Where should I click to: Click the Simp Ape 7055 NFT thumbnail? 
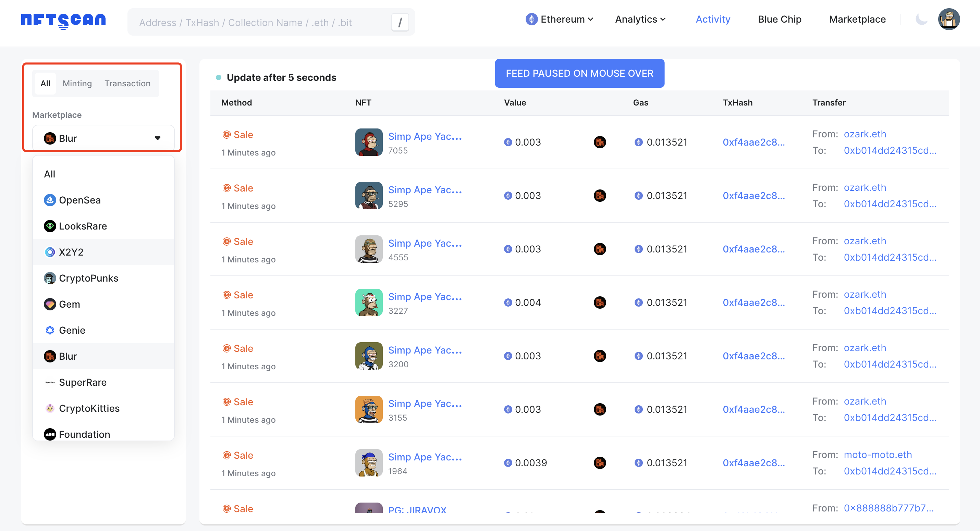[368, 142]
